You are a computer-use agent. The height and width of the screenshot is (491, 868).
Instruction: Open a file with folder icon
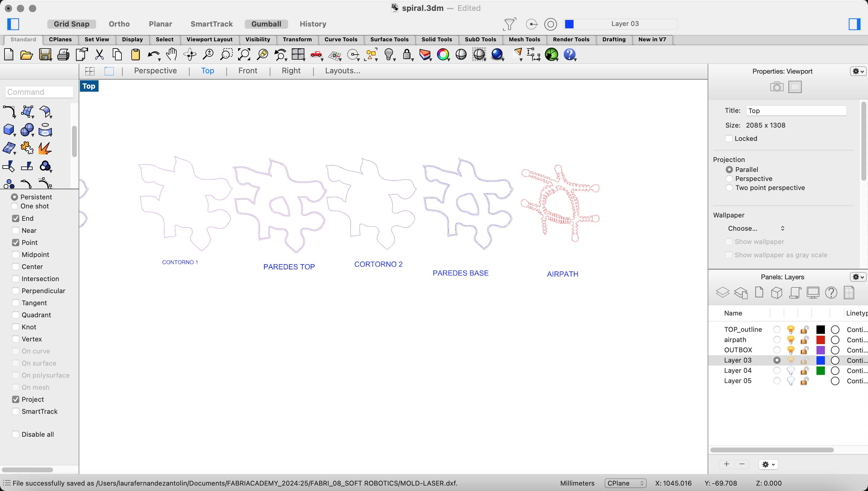[27, 55]
